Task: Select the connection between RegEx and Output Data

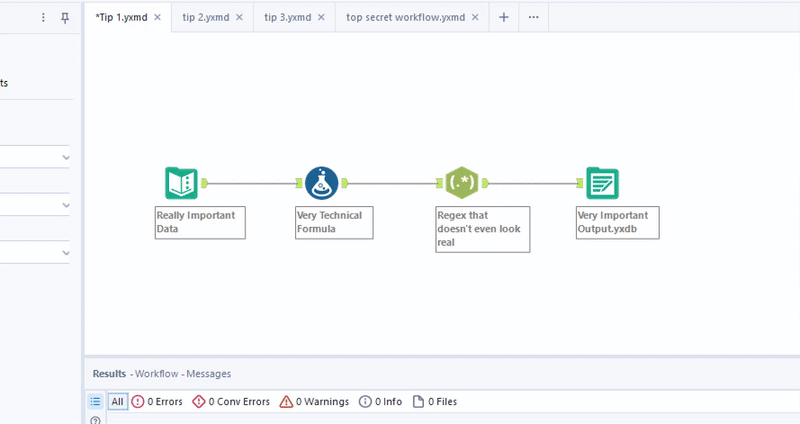Action: [533, 183]
